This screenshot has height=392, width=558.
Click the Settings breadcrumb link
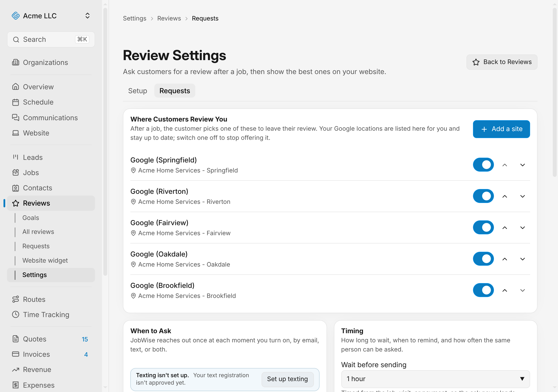coord(134,19)
